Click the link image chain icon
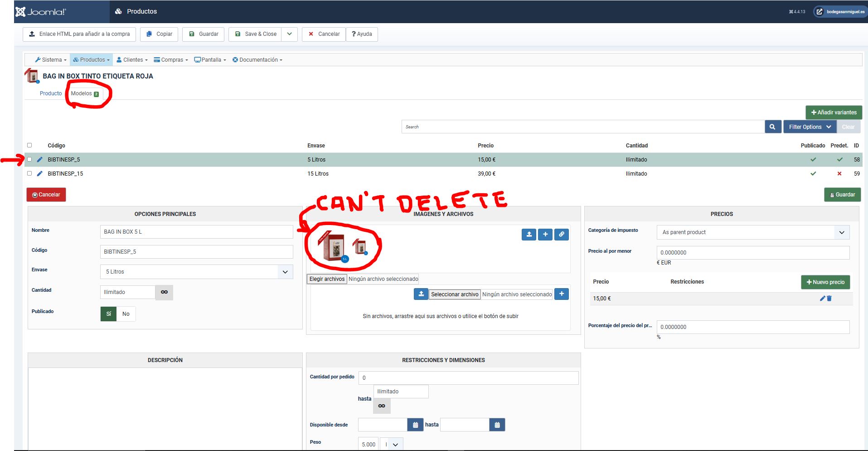The height and width of the screenshot is (451, 868). coord(562,235)
